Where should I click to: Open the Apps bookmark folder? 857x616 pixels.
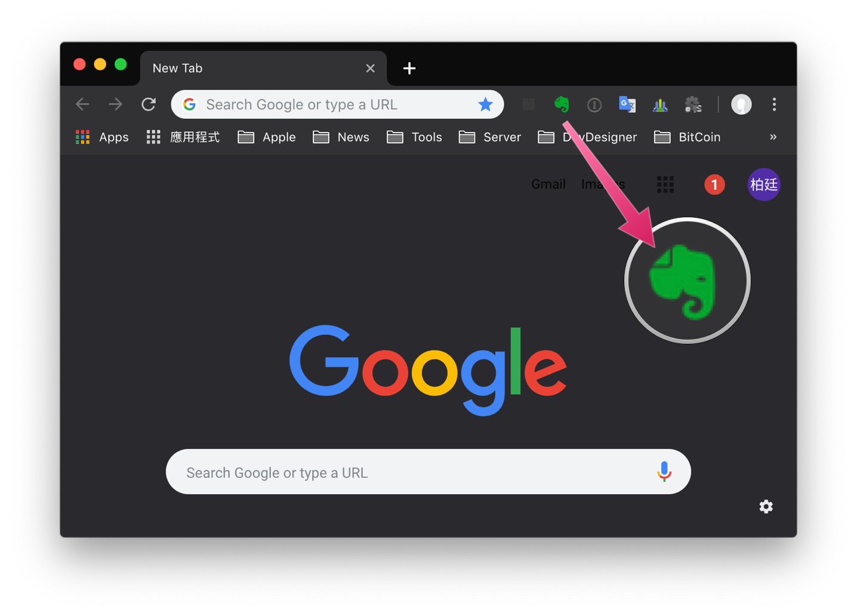pos(101,137)
